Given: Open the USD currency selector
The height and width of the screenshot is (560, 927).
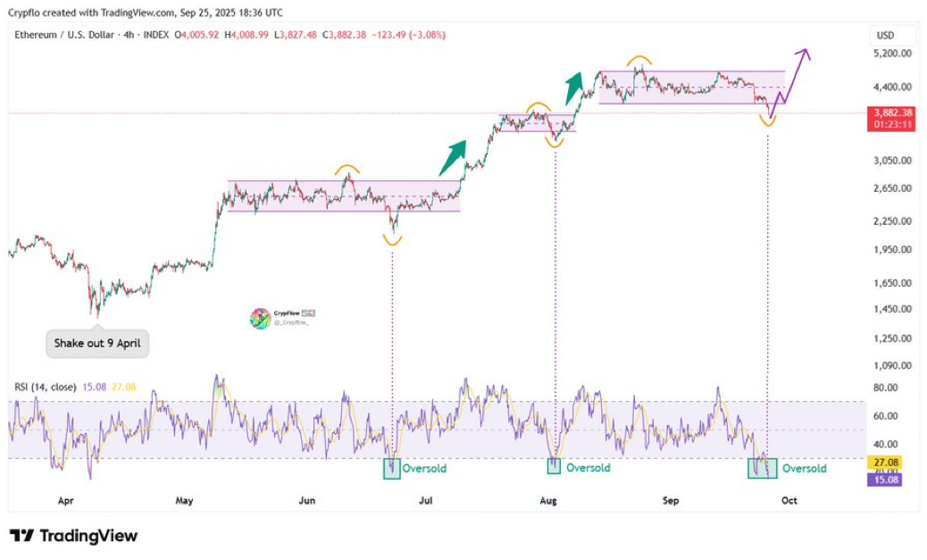Looking at the screenshot, I should pos(885,36).
